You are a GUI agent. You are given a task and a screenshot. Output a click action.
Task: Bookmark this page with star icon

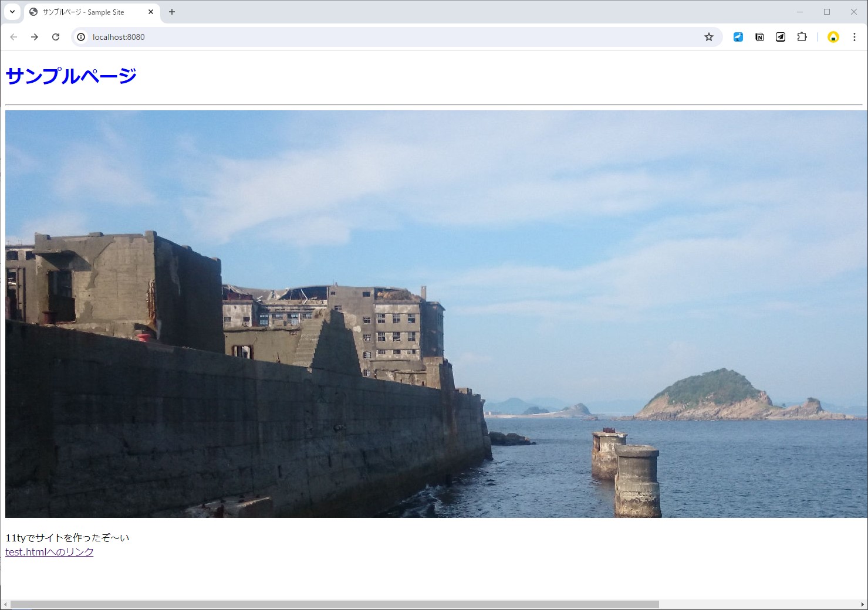[709, 37]
